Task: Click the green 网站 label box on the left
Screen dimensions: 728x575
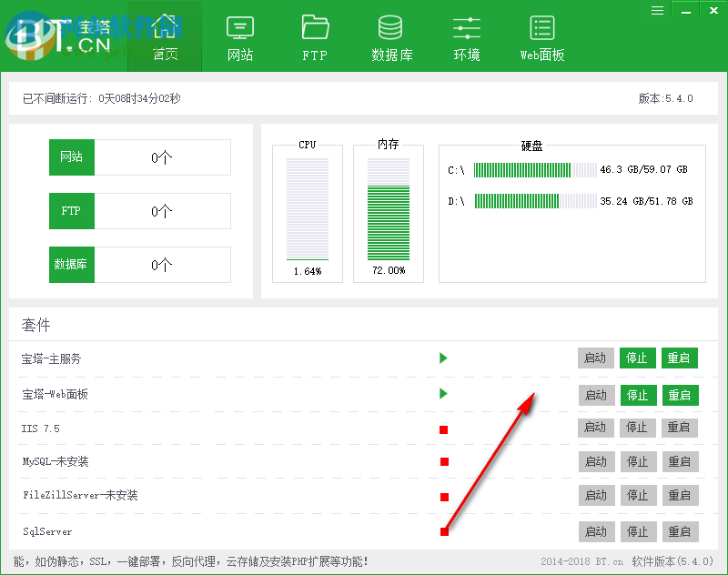Action: pyautogui.click(x=72, y=156)
